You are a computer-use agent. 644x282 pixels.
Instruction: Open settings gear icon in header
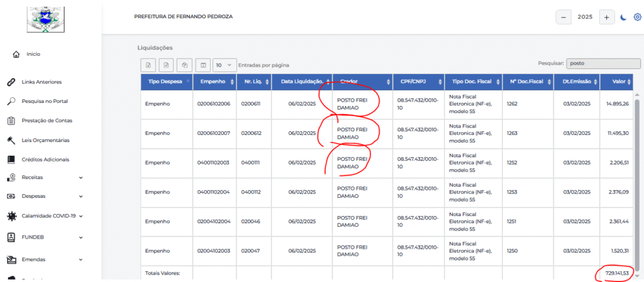(x=638, y=17)
